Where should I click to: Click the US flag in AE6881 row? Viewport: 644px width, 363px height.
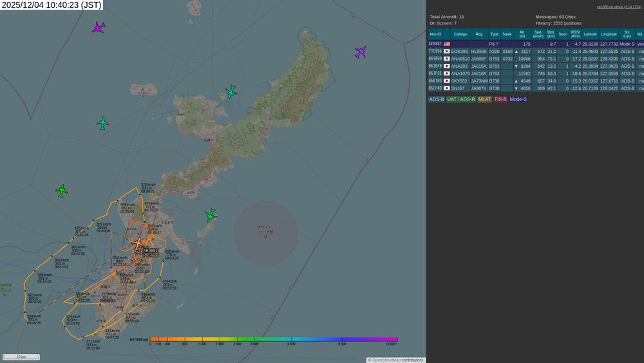tap(446, 44)
